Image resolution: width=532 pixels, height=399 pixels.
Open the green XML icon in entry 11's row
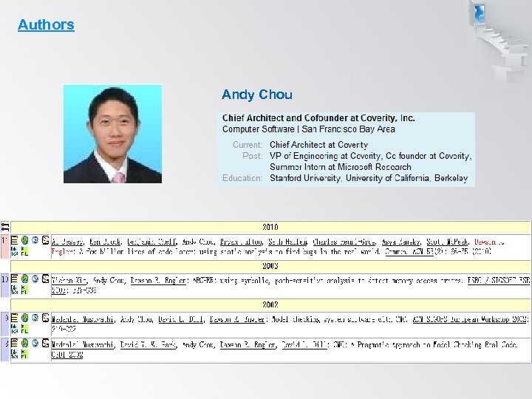(x=24, y=251)
